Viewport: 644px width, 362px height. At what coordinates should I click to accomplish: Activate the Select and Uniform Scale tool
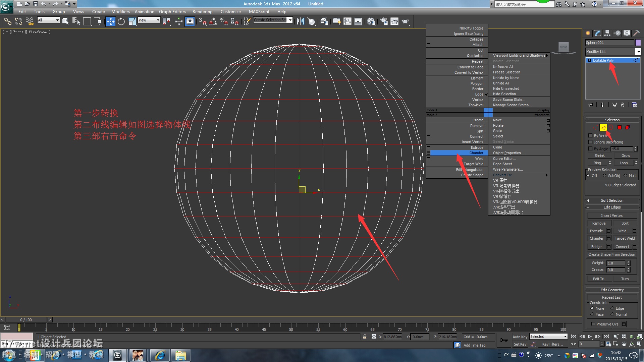coord(132,21)
